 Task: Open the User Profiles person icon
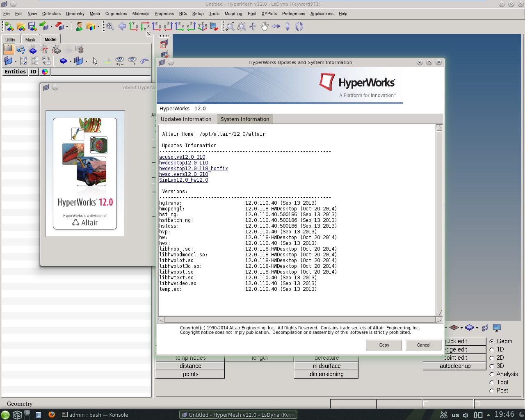tap(79, 27)
